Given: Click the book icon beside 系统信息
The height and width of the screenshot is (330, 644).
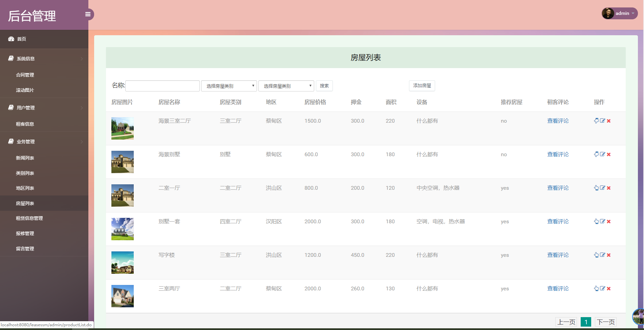Looking at the screenshot, I should (x=11, y=58).
